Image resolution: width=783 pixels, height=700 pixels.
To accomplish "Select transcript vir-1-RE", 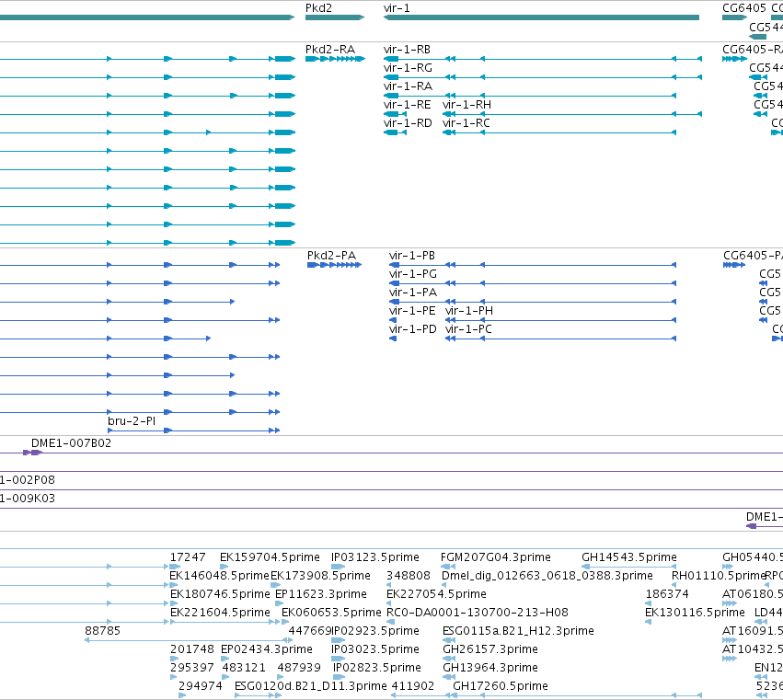I will [407, 105].
